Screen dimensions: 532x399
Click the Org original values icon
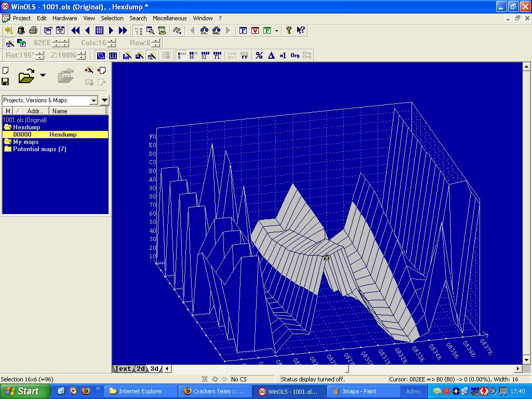[295, 55]
